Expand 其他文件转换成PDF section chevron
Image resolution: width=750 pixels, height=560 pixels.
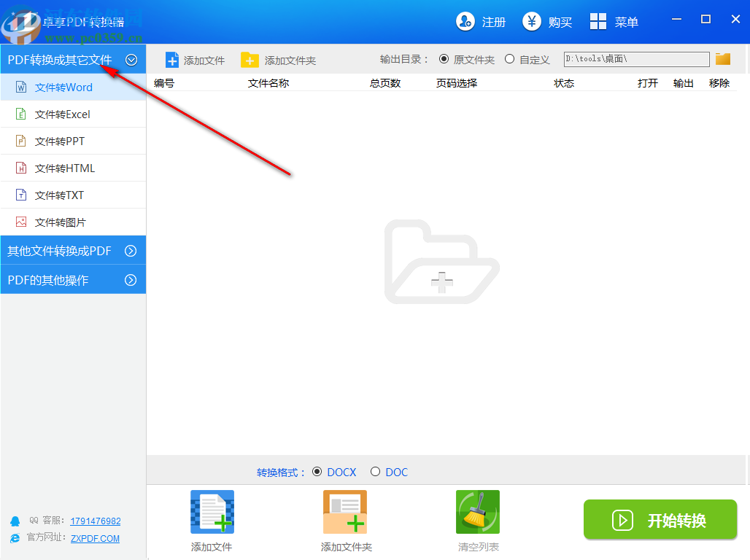tap(131, 251)
